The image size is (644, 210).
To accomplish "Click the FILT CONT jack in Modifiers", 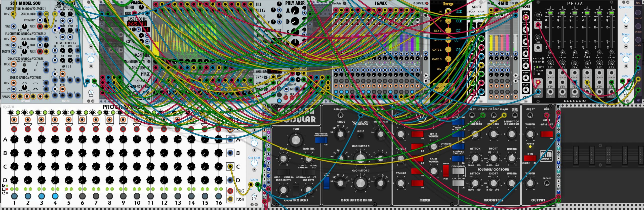I will pyautogui.click(x=494, y=115).
